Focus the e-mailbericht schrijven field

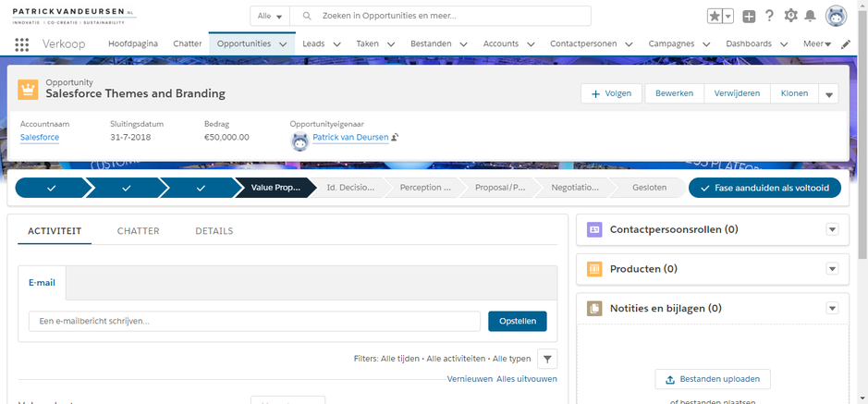254,321
